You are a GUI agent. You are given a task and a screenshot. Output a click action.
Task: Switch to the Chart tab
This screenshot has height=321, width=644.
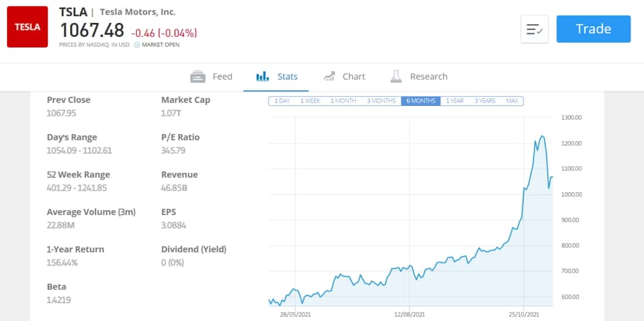[x=344, y=77]
